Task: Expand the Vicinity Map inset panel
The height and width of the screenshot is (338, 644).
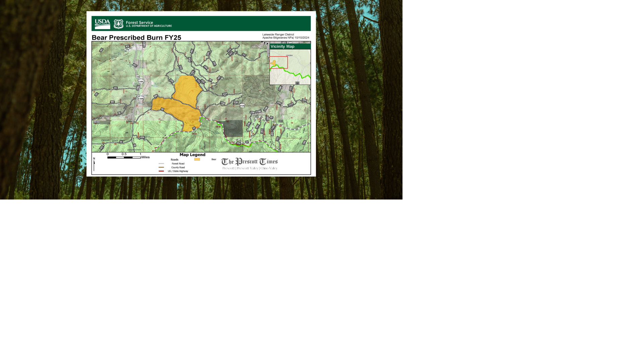Action: point(290,64)
